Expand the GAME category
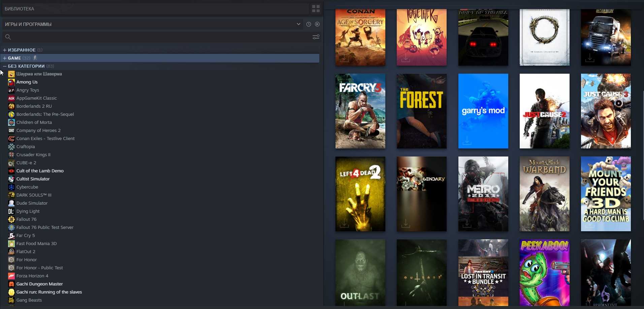 coord(5,58)
